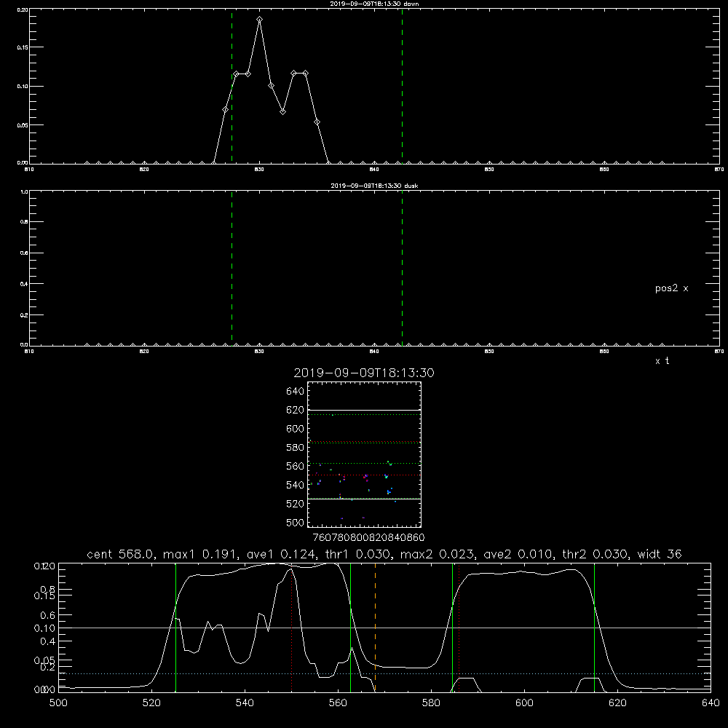Click the "2019-09-09T18:13:30 dawn" plot title
728x728 pixels.
[374, 4]
